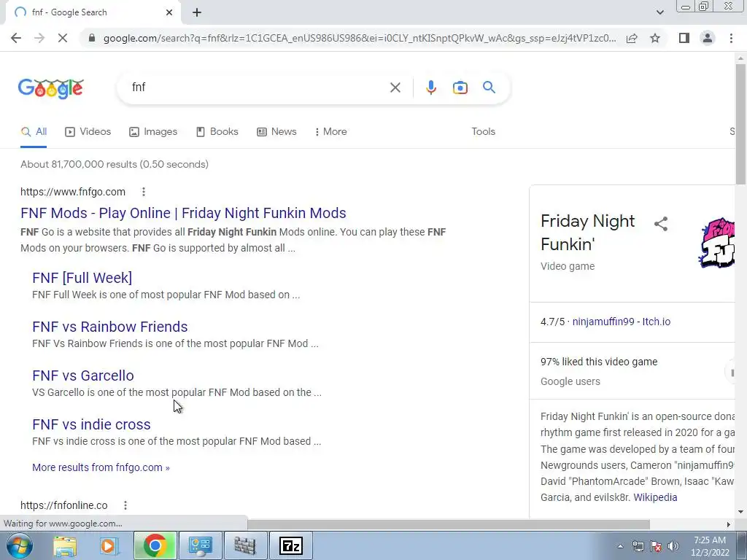Open the Windows Start menu
This screenshot has width=747, height=560.
coord(18,545)
